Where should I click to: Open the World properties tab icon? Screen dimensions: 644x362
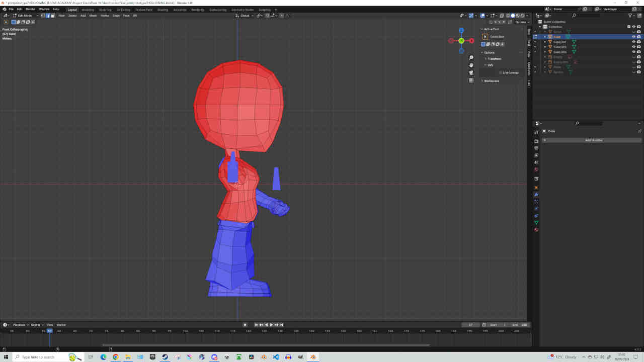click(x=536, y=169)
